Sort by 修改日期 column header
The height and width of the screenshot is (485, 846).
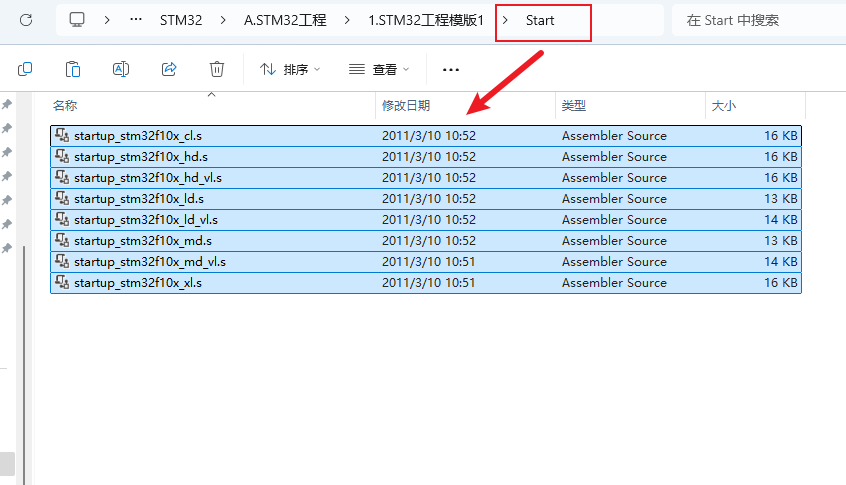[406, 106]
